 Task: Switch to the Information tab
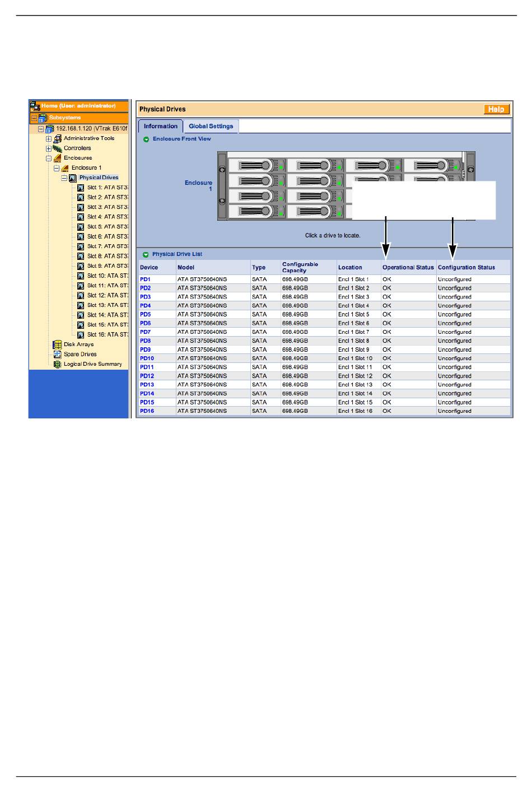(161, 127)
